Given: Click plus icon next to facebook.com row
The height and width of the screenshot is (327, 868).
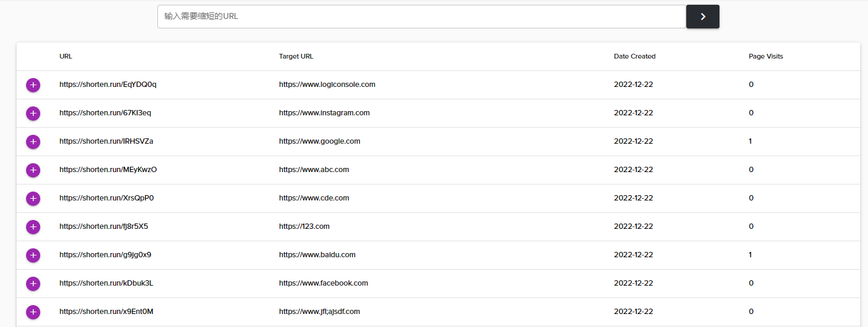Looking at the screenshot, I should 33,284.
